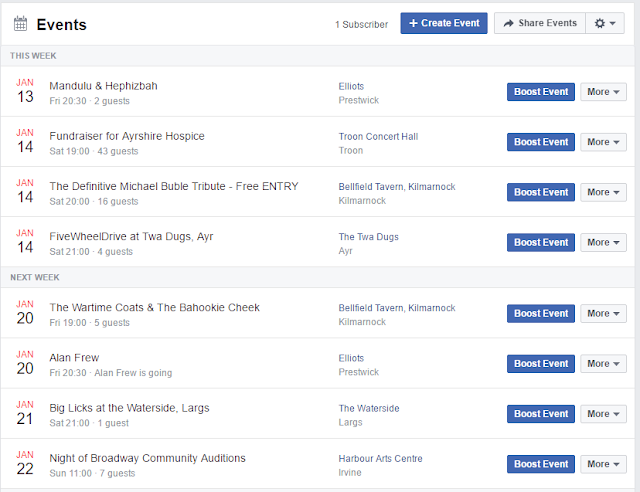Open More dropdown for Alan Frew event
This screenshot has width=640, height=492.
(x=603, y=364)
